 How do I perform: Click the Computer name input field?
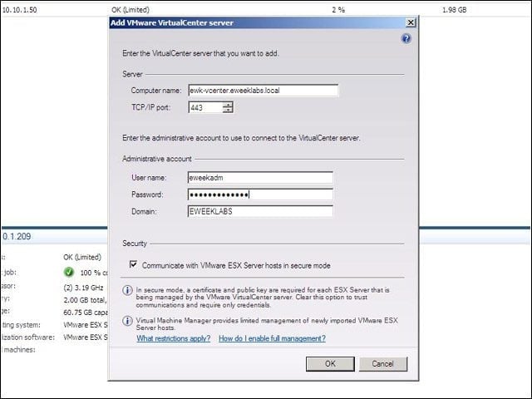coord(264,91)
